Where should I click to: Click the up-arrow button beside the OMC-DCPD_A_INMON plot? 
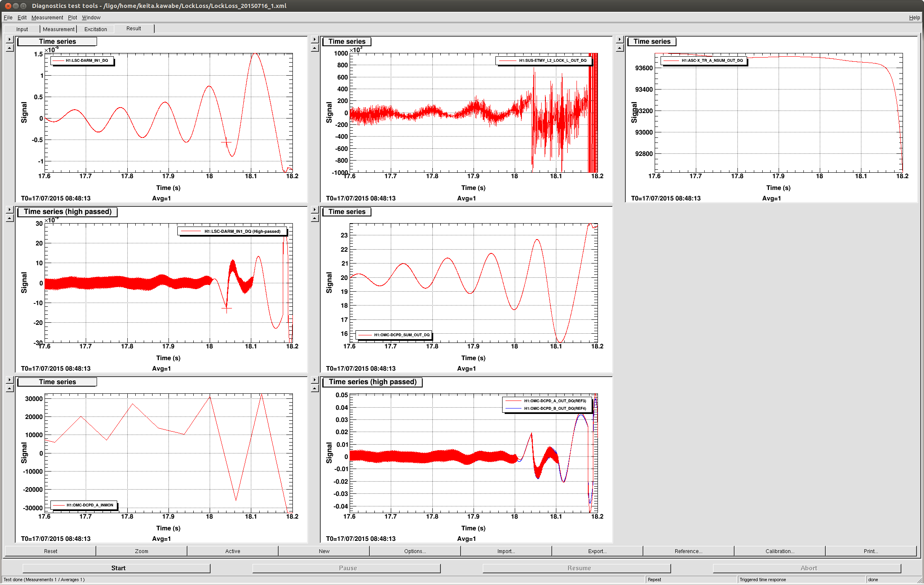click(10, 388)
